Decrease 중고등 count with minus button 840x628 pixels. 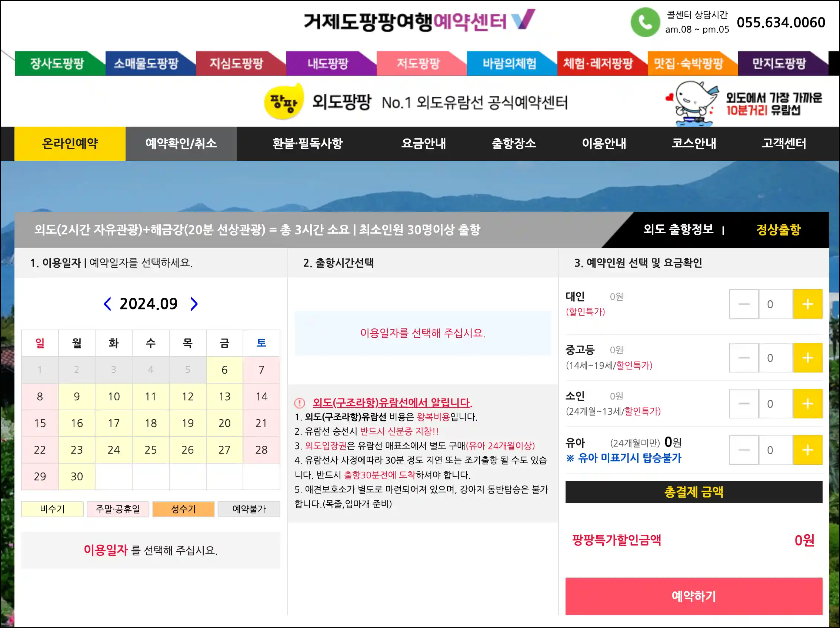point(744,358)
